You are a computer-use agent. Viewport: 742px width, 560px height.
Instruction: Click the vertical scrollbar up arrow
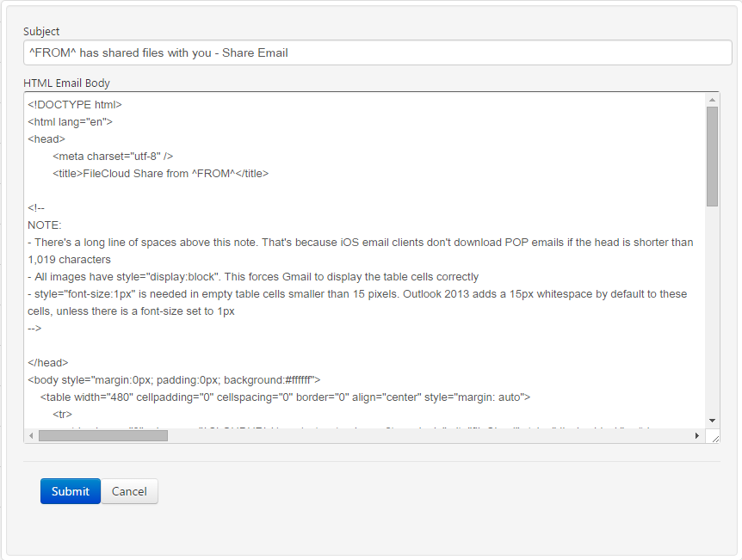[x=713, y=97]
